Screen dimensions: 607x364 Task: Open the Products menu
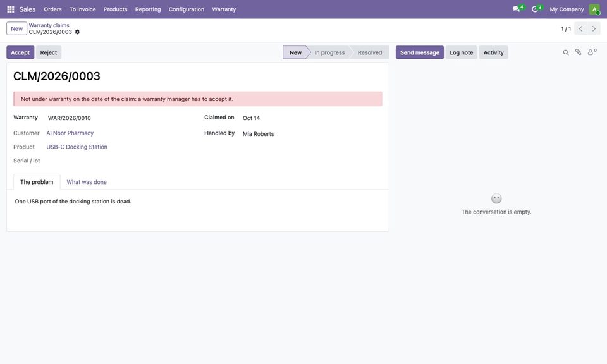pyautogui.click(x=115, y=9)
